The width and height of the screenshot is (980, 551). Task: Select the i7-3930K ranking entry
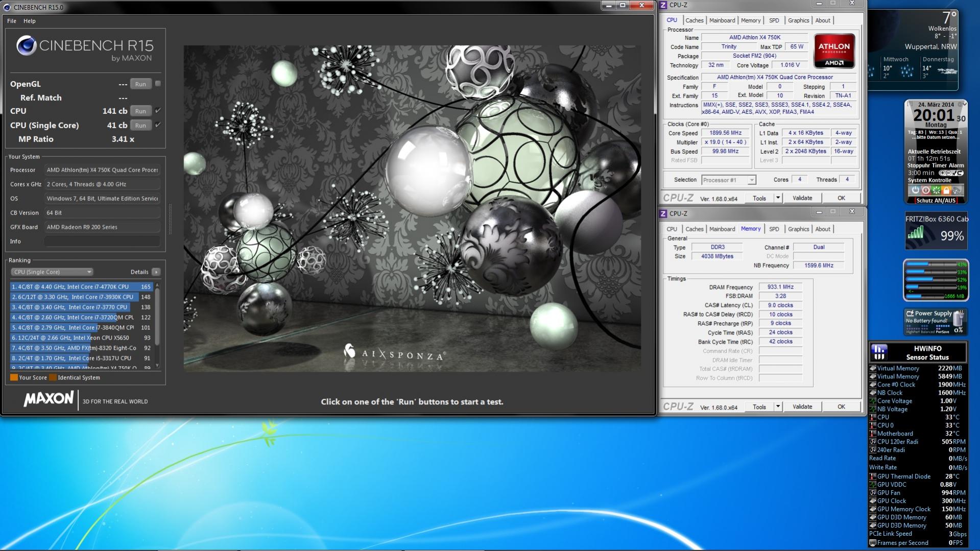click(x=82, y=297)
